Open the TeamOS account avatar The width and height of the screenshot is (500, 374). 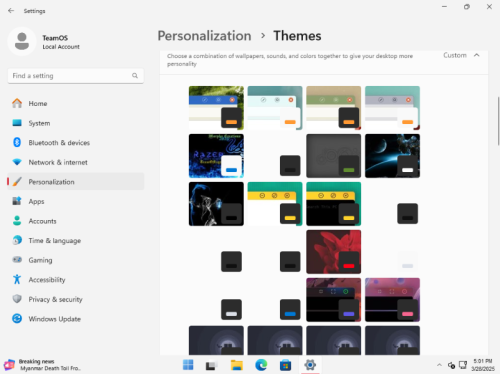click(x=22, y=41)
